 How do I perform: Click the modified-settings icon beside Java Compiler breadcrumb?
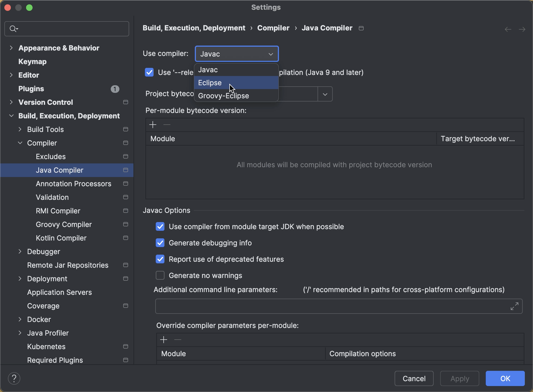[x=361, y=28]
